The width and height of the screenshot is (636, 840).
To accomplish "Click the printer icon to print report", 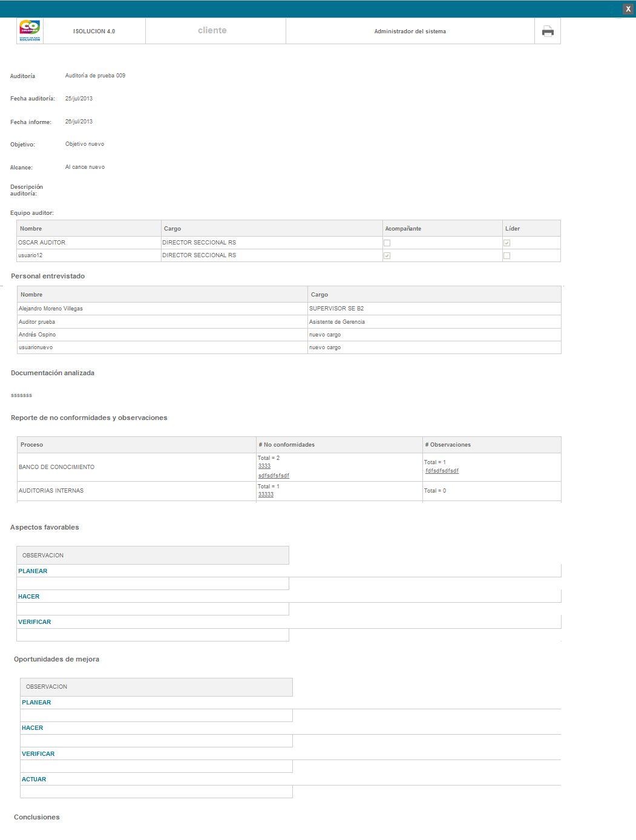I will coord(548,31).
